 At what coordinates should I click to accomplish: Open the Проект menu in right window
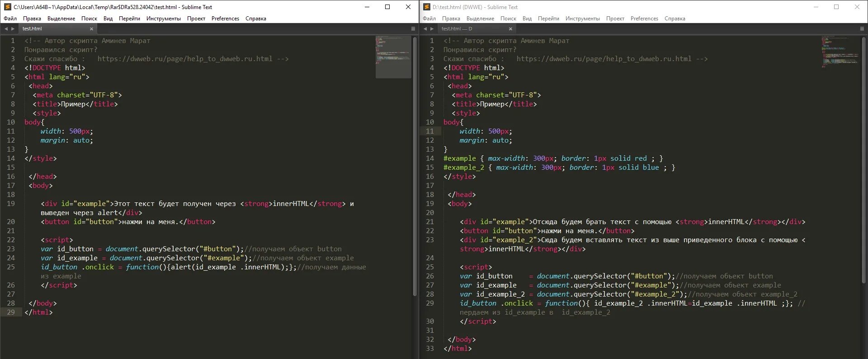point(615,19)
